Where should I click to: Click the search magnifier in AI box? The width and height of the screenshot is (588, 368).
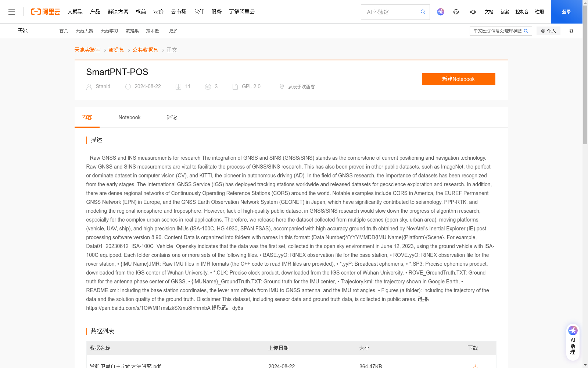pos(423,12)
